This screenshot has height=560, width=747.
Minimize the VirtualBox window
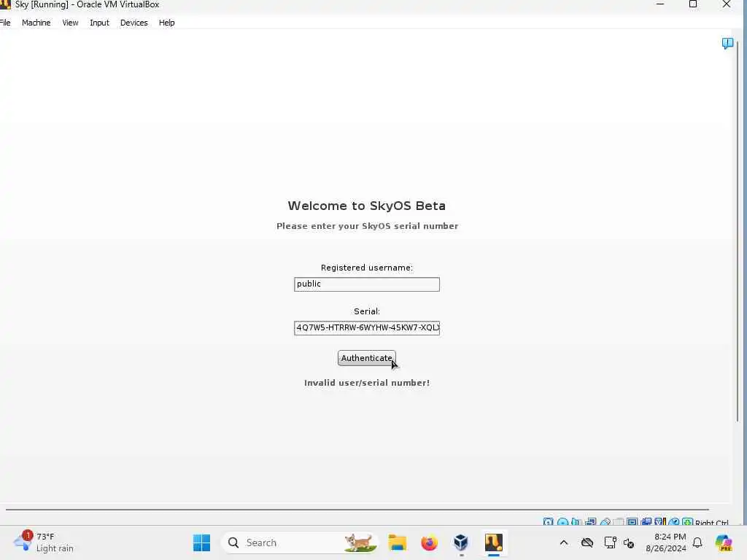(x=660, y=4)
